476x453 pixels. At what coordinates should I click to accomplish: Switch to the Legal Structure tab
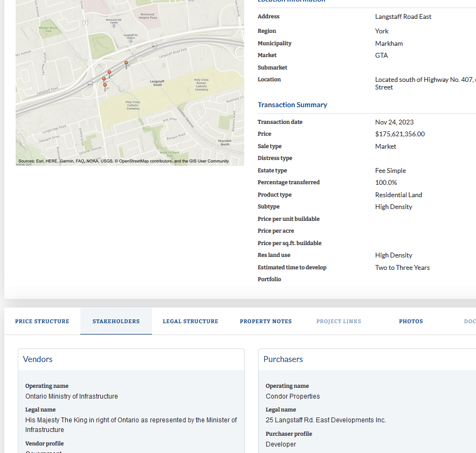coord(190,322)
